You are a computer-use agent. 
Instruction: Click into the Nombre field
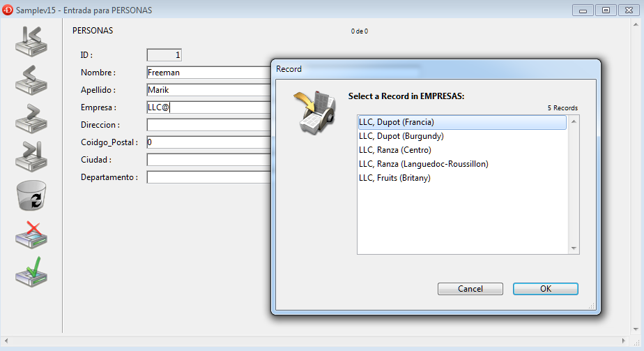[208, 72]
